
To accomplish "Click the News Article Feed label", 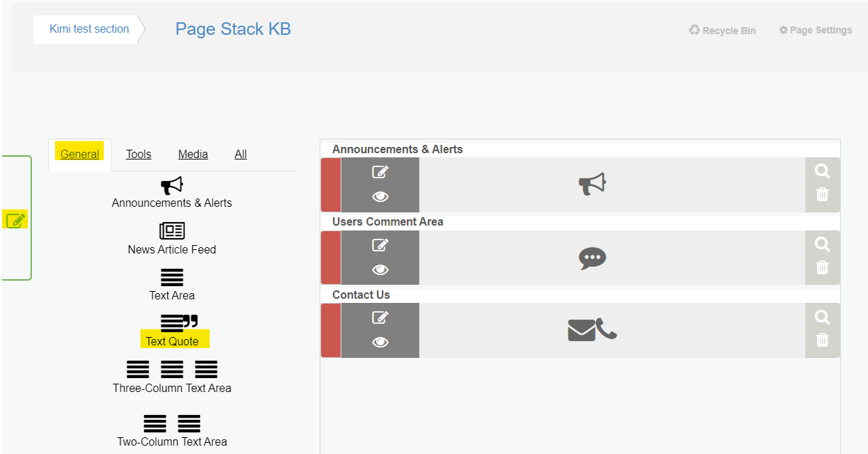I will coord(172,249).
